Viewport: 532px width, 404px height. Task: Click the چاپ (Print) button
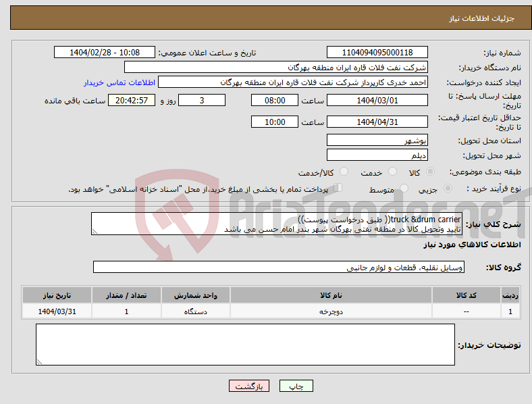296,386
